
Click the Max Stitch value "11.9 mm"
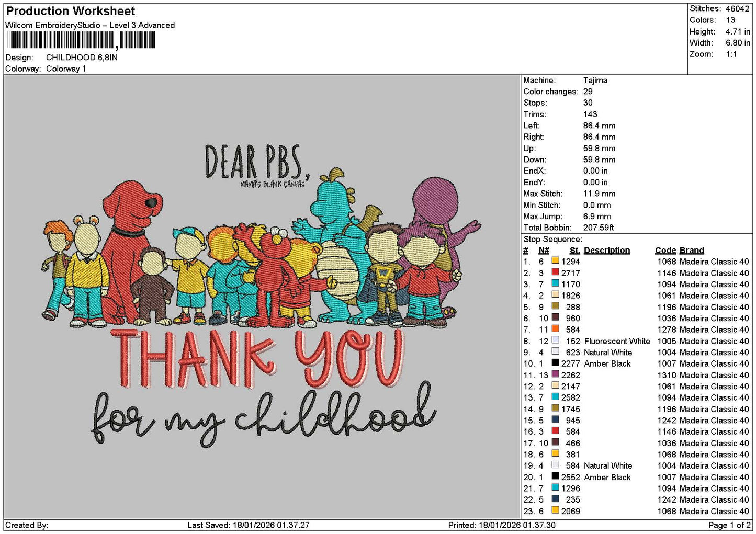(x=600, y=194)
